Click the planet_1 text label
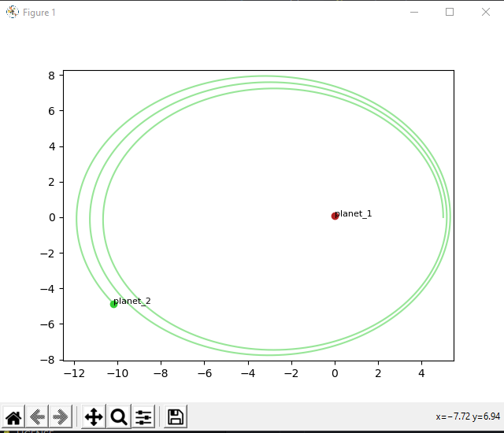 pos(354,214)
